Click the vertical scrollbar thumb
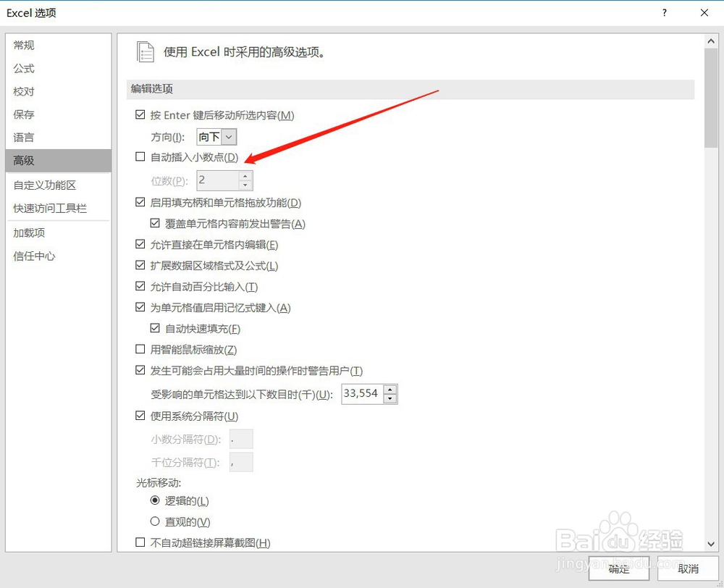724x588 pixels. coord(711,98)
